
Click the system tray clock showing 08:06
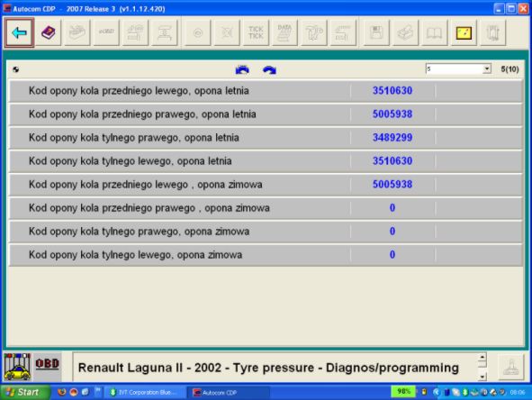click(517, 393)
